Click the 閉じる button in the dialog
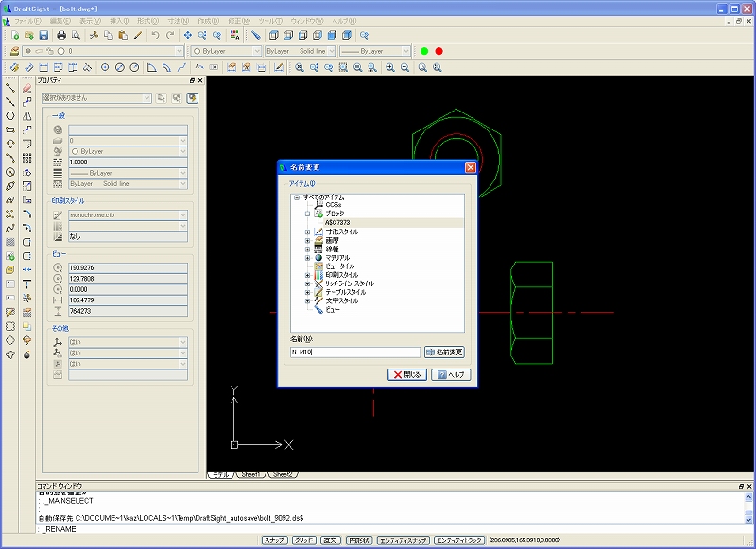The image size is (756, 549). 407,374
